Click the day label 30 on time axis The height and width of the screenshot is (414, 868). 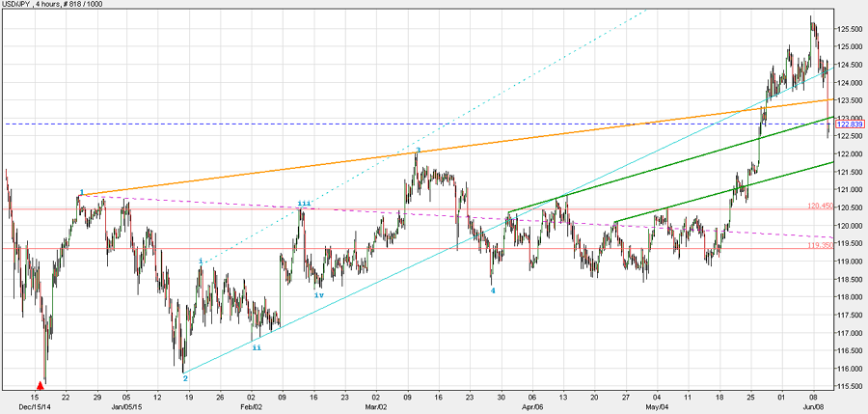click(501, 398)
